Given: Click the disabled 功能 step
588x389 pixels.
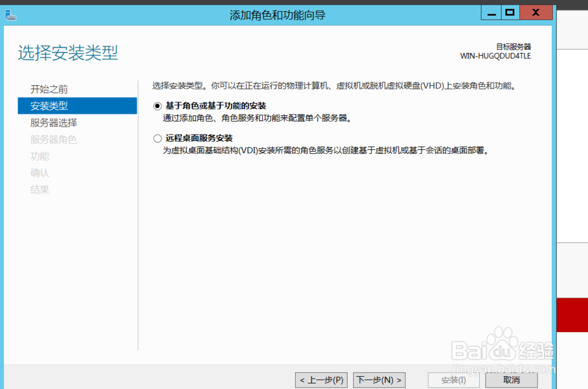Looking at the screenshot, I should [40, 156].
